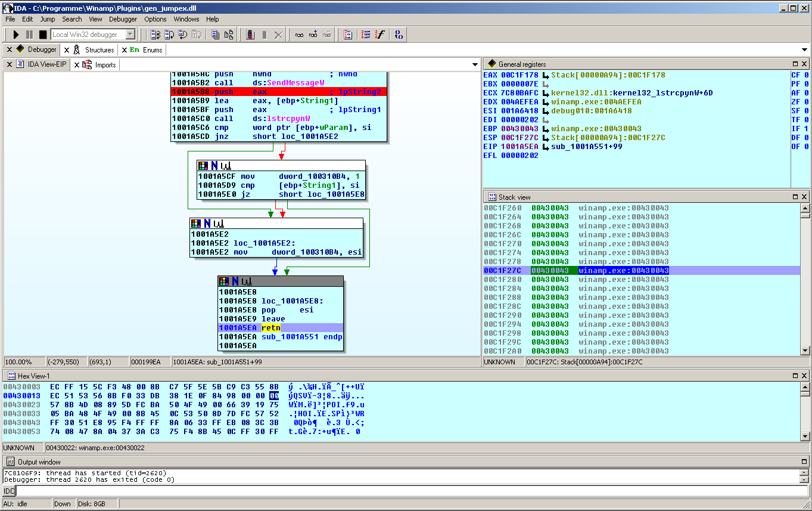Screen dimensions: 812x511
Task: Open the Local Win32 debugger dropdown
Action: click(130, 35)
